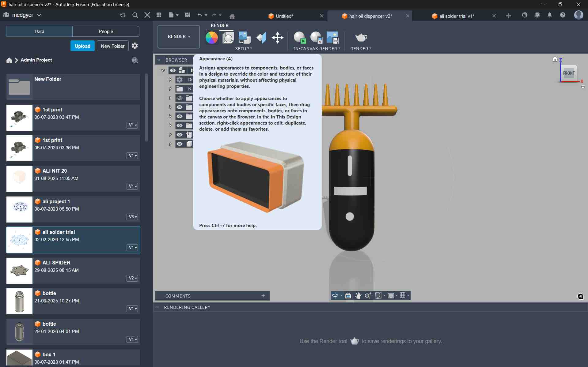Hide the anchored component in browser

pos(180,135)
